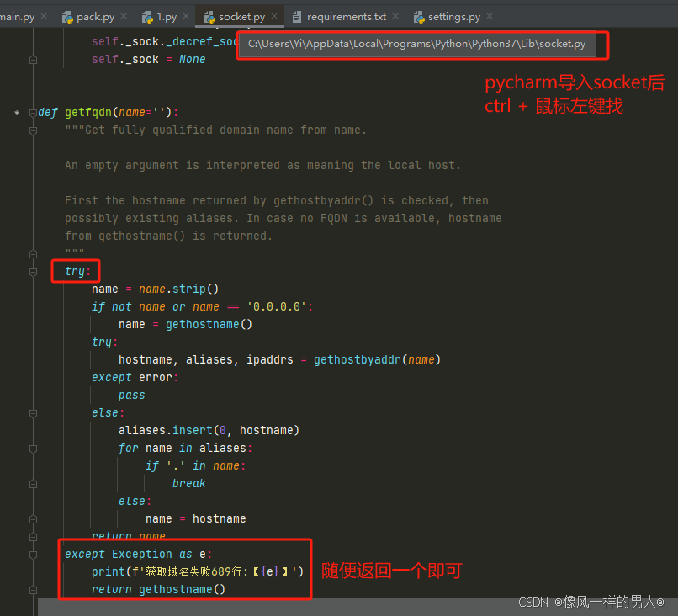The height and width of the screenshot is (616, 678).
Task: Click 'gethostname()' in 'name = gethostname()' line
Action: 209,325
